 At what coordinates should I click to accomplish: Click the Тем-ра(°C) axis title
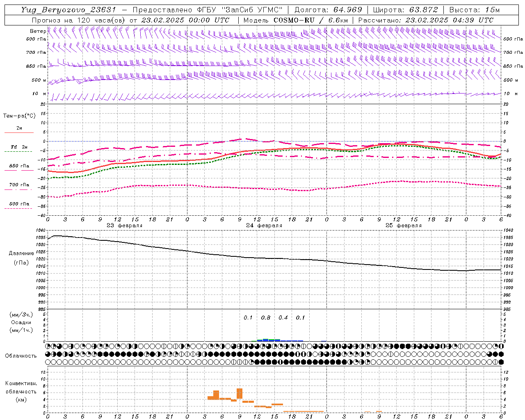(19, 116)
